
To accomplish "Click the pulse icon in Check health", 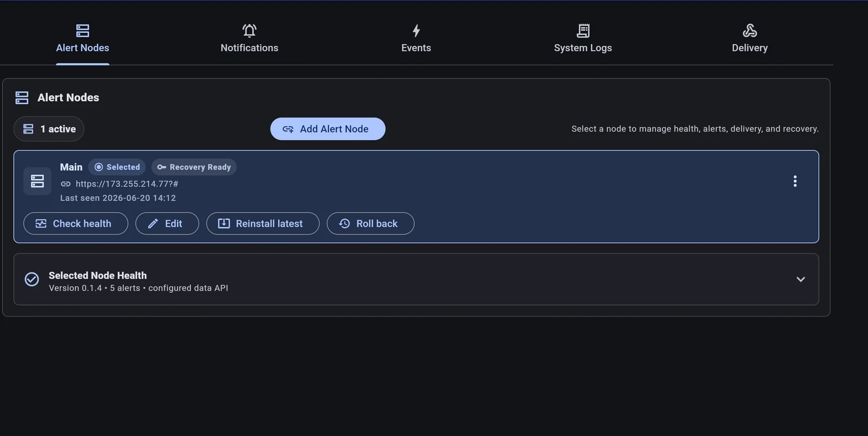I will coord(41,224).
